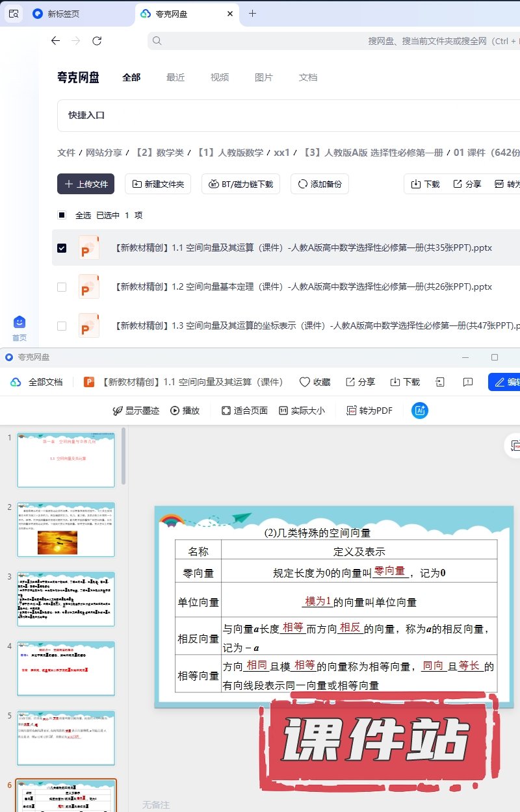This screenshot has width=520, height=812.
Task: Open the new tab plus button
Action: 252,14
